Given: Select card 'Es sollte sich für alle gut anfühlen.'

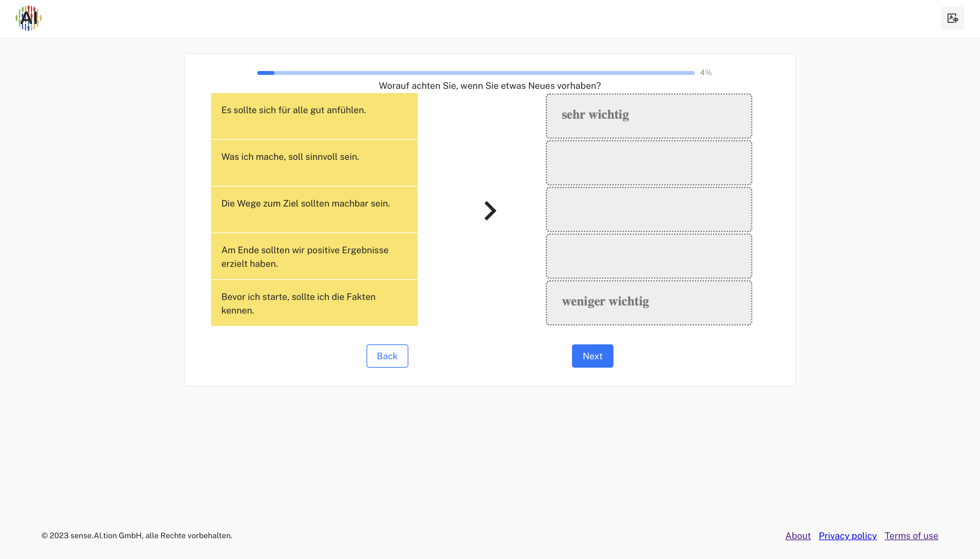Looking at the screenshot, I should coord(314,116).
